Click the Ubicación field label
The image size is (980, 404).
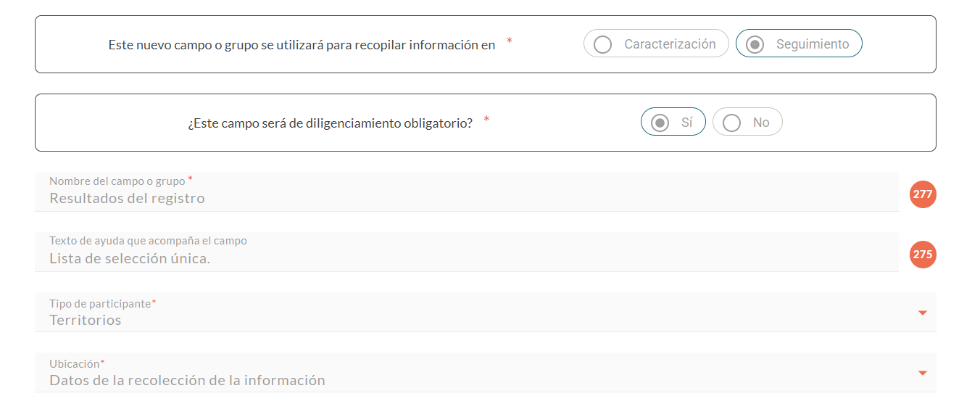point(74,363)
